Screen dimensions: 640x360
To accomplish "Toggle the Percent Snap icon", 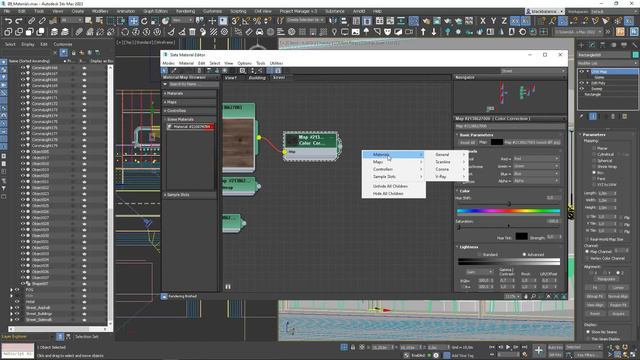I will pos(257,20).
